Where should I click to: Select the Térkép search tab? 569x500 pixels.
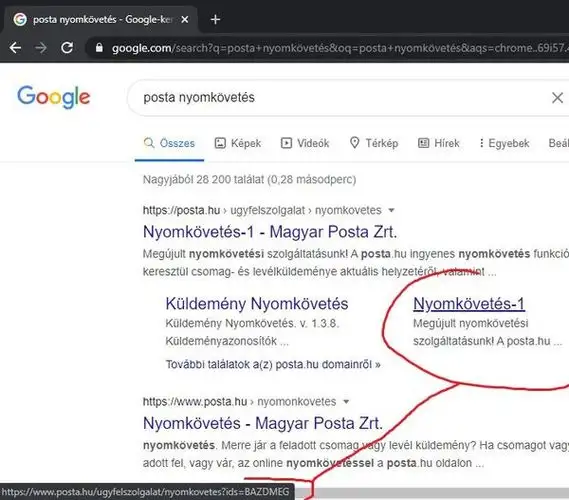pyautogui.click(x=374, y=143)
